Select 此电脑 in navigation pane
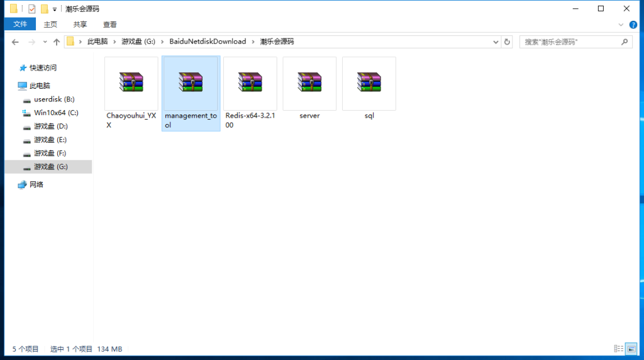 (40, 86)
